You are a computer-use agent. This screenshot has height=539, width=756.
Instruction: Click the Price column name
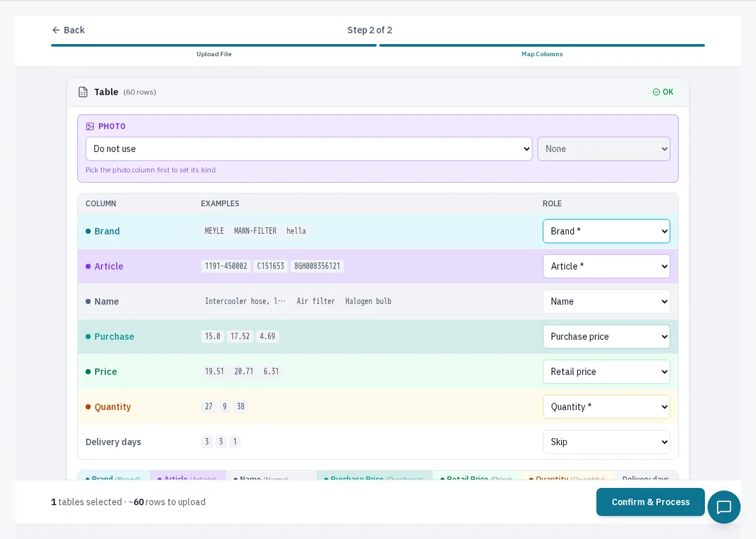coord(106,372)
